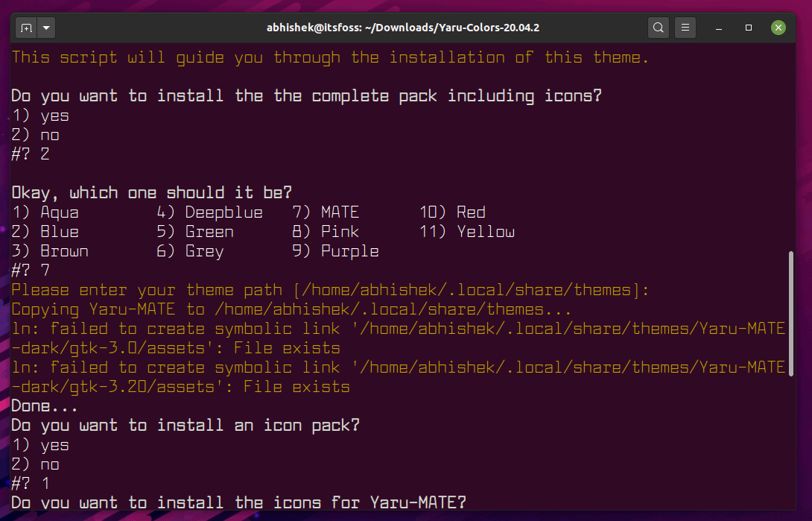The width and height of the screenshot is (812, 521).
Task: Click the 'Aqua' color option text
Action: (60, 212)
